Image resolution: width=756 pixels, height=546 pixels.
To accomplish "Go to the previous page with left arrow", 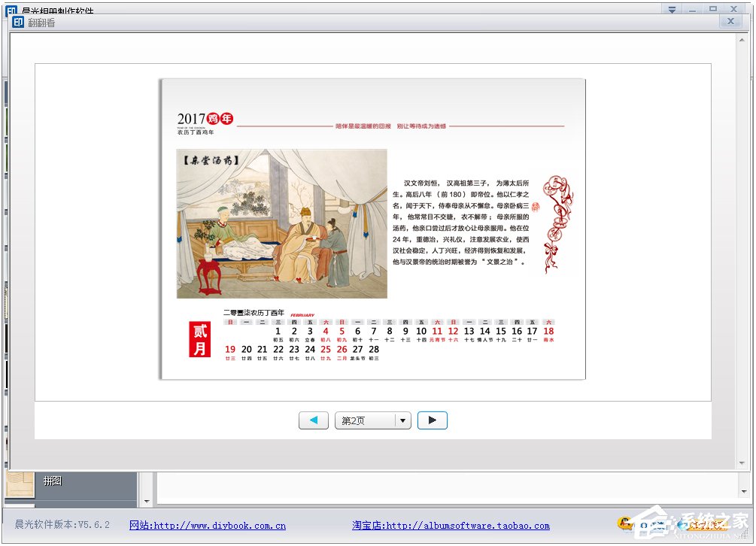I will [x=313, y=420].
